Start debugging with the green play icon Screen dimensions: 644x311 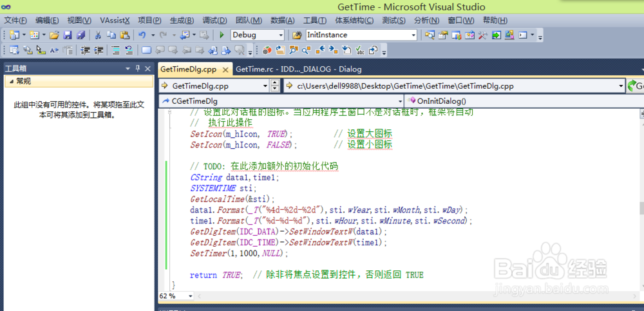pyautogui.click(x=222, y=35)
